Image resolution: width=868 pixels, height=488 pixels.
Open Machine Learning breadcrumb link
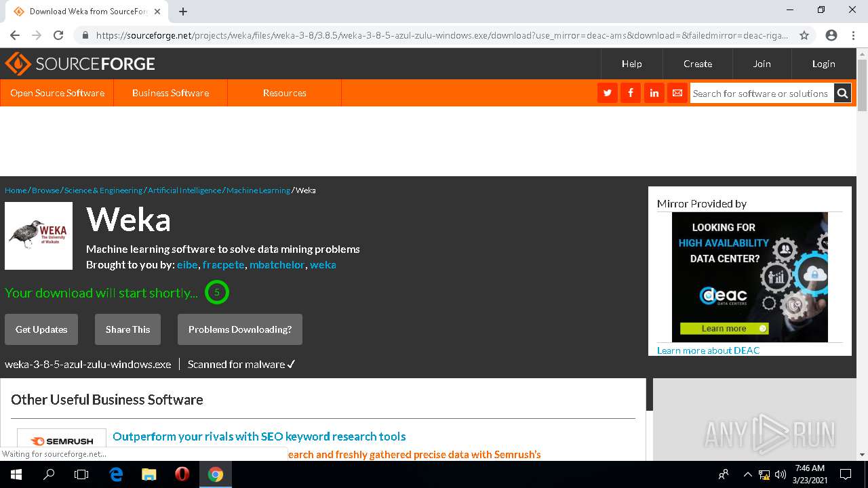click(258, 190)
